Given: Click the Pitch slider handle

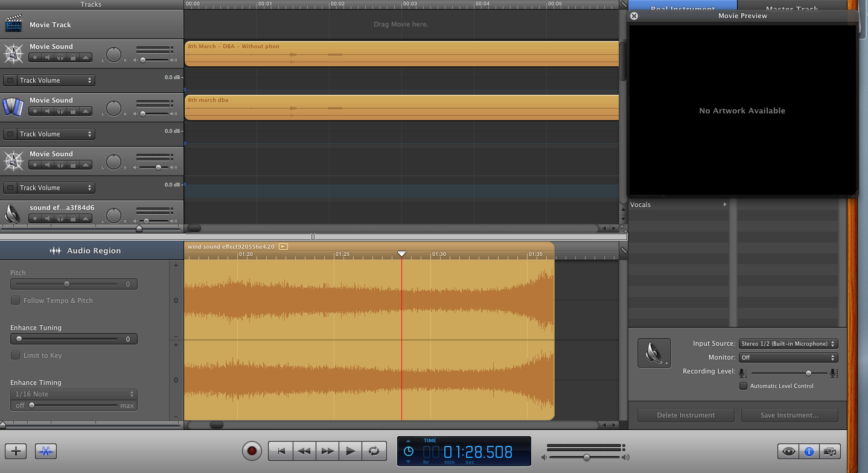Looking at the screenshot, I should 66,284.
